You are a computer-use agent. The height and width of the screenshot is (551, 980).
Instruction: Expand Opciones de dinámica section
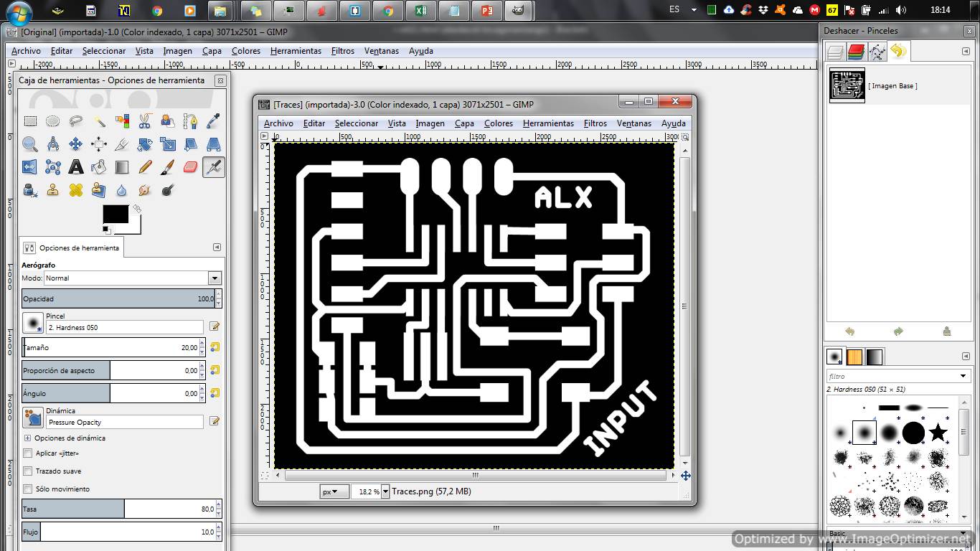tap(28, 438)
